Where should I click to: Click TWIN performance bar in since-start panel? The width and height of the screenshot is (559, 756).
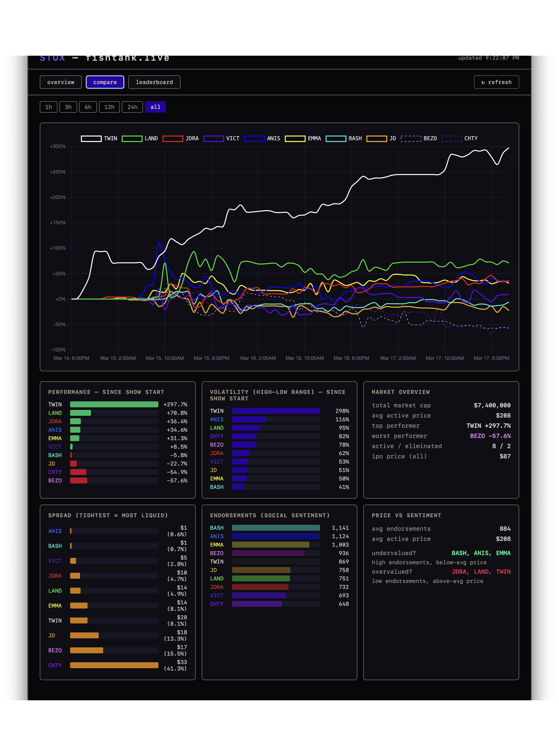click(114, 404)
